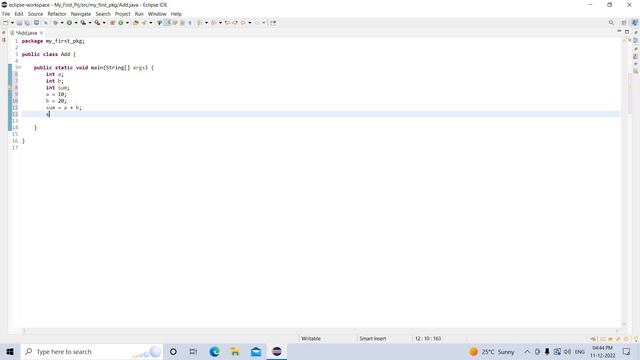
Task: Open the Back history dropdown arrow
Action: pos(250,23)
